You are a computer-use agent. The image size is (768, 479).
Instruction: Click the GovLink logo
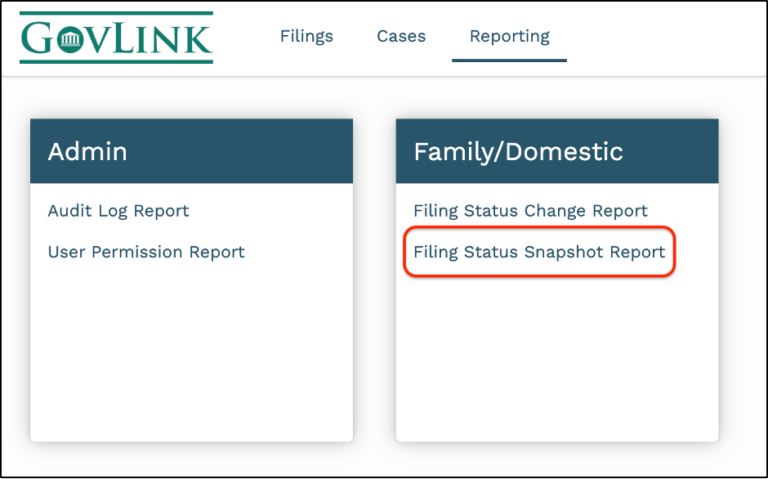point(116,37)
